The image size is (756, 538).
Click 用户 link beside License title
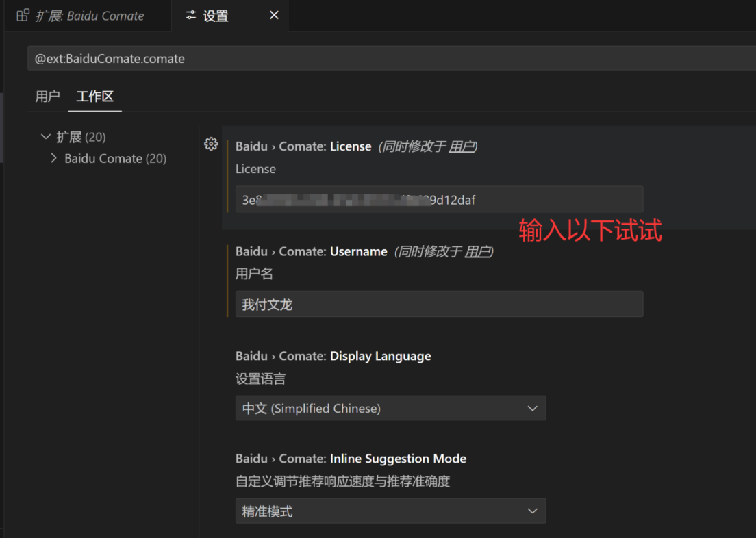(x=462, y=146)
